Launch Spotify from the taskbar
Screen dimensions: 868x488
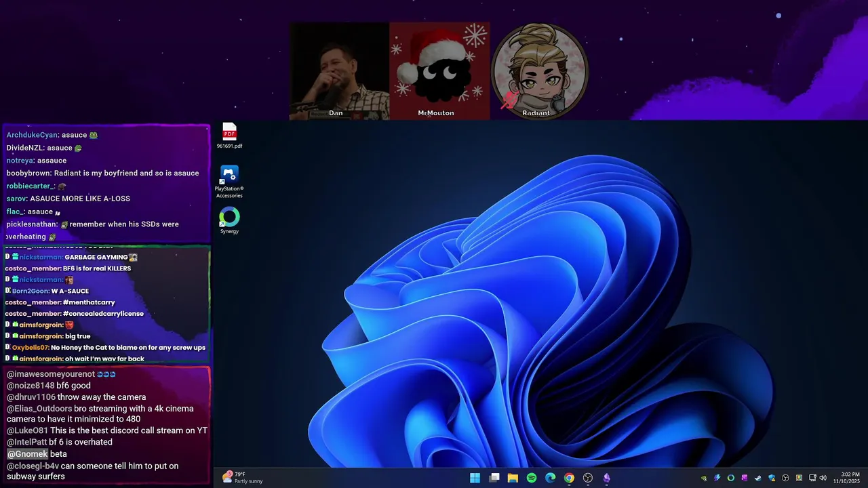point(532,478)
